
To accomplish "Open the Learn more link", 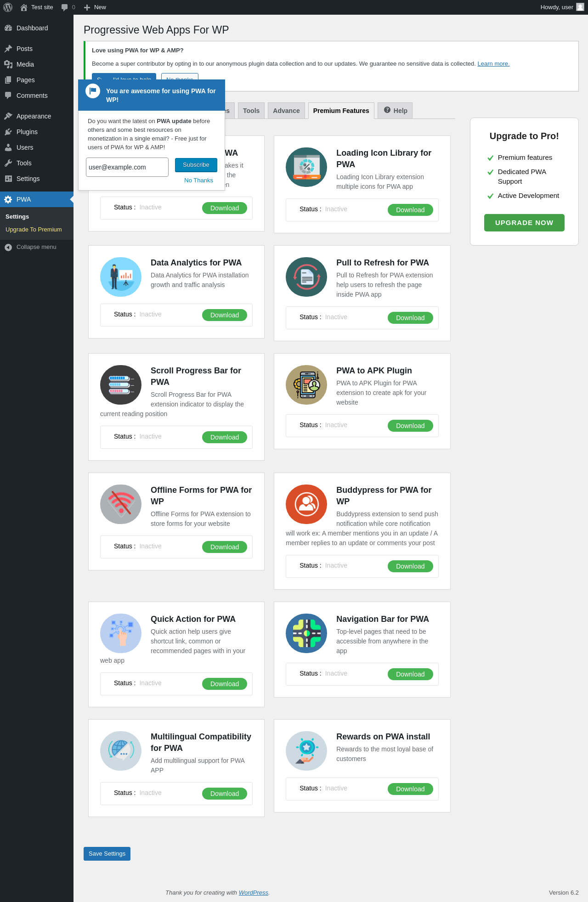I will coord(493,64).
